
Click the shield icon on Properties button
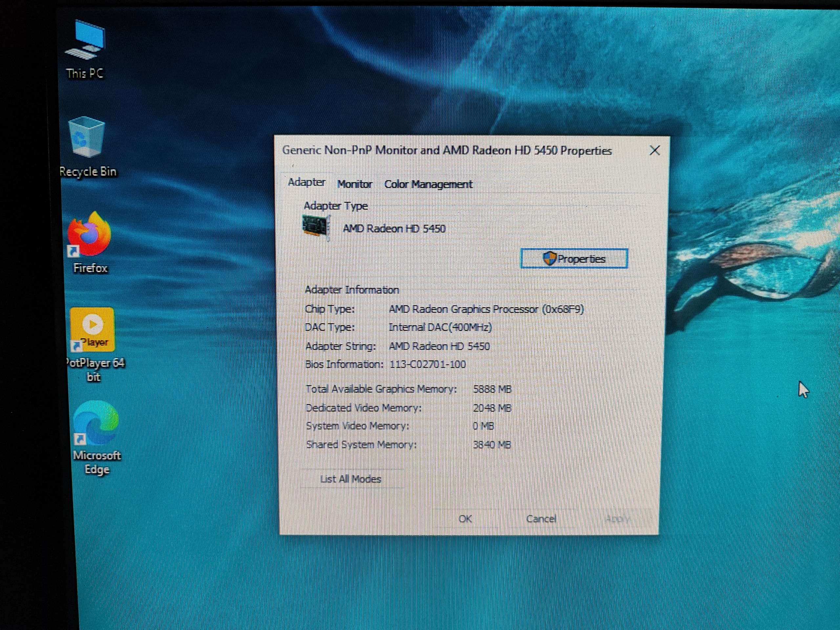549,259
